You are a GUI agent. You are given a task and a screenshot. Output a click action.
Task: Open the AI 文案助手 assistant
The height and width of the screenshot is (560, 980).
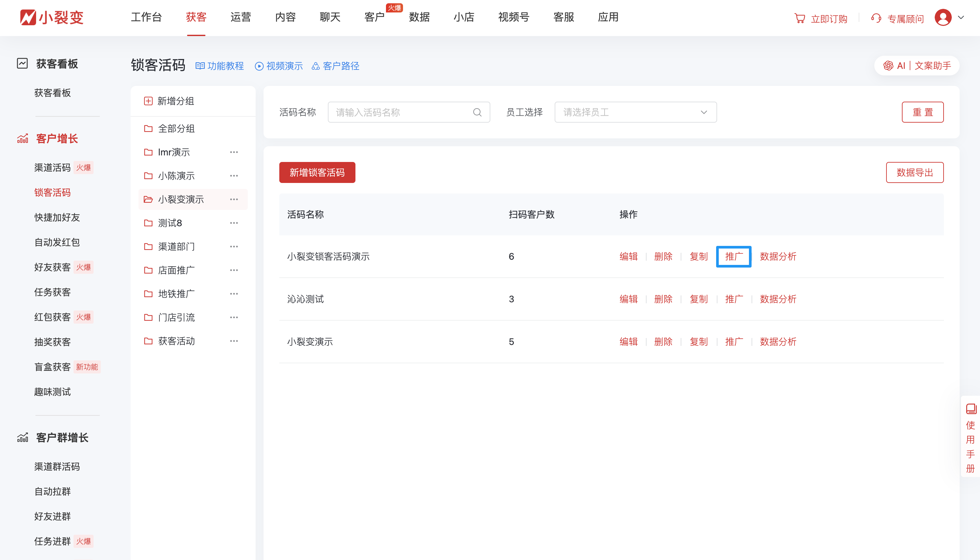(916, 66)
